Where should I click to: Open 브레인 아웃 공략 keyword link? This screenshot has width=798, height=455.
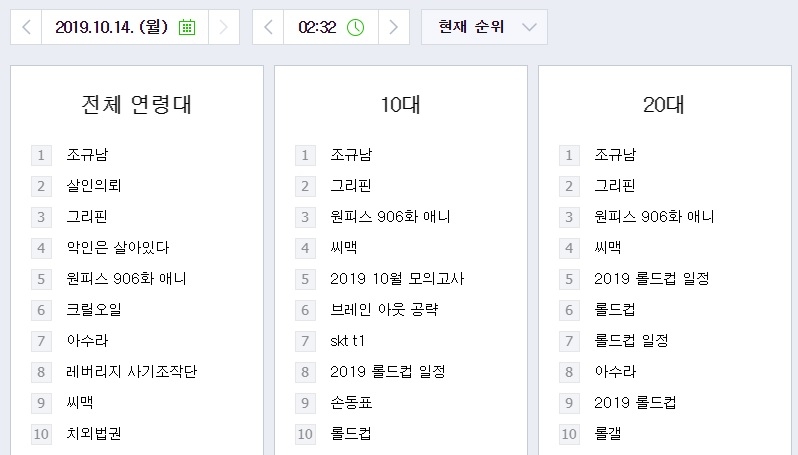pyautogui.click(x=384, y=310)
